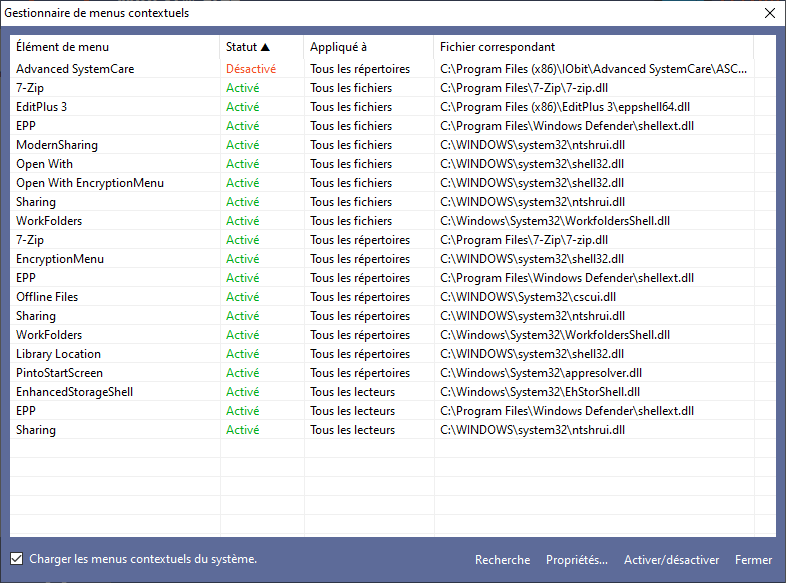This screenshot has height=583, width=786.
Task: Click the cscui.dll file path
Action: click(528, 297)
